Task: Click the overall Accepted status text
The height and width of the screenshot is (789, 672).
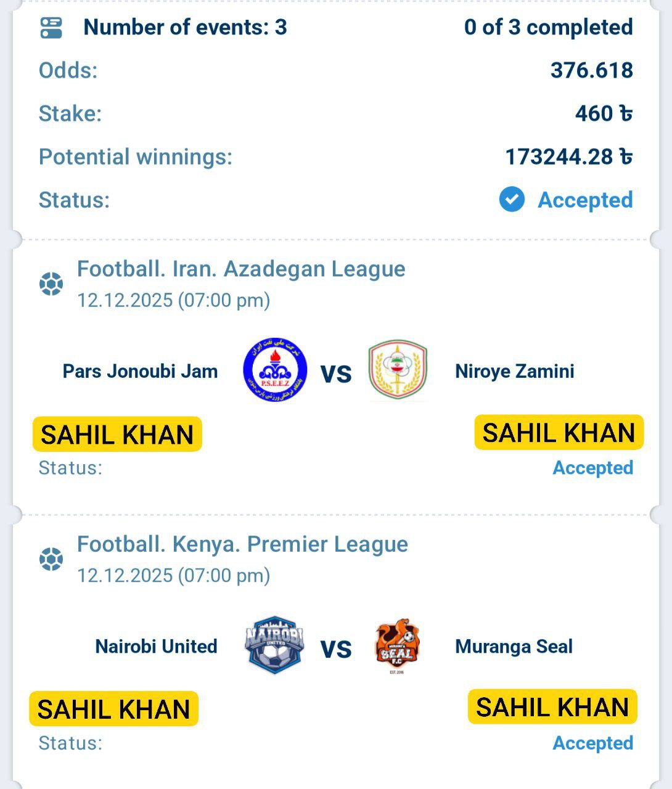Action: [x=585, y=200]
